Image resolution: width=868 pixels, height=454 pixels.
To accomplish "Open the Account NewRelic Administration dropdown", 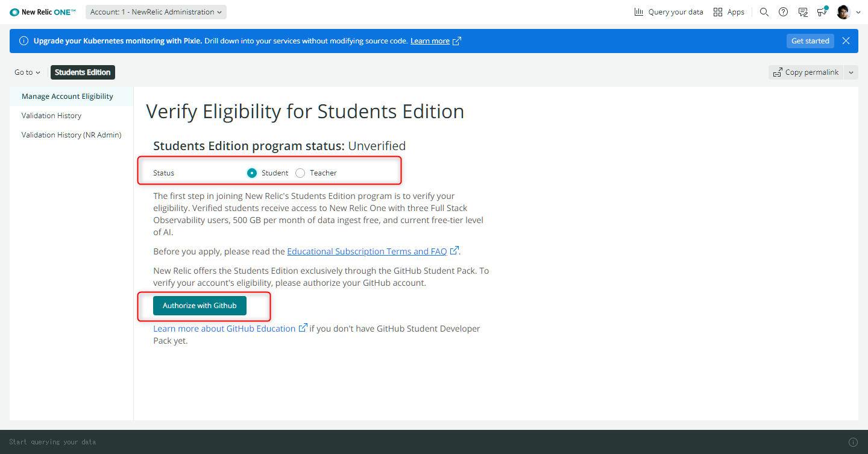I will 156,12.
